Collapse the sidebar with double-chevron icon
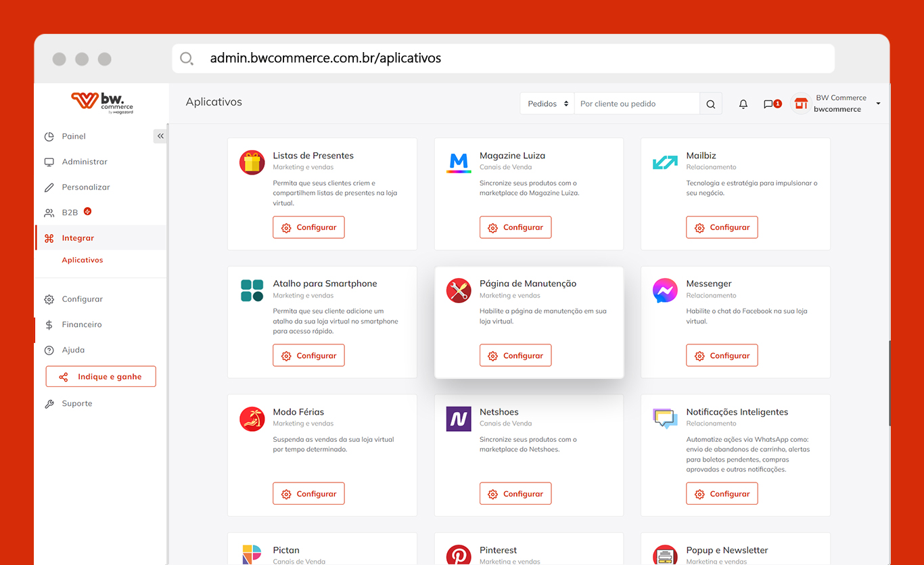The width and height of the screenshot is (924, 565). click(x=160, y=136)
